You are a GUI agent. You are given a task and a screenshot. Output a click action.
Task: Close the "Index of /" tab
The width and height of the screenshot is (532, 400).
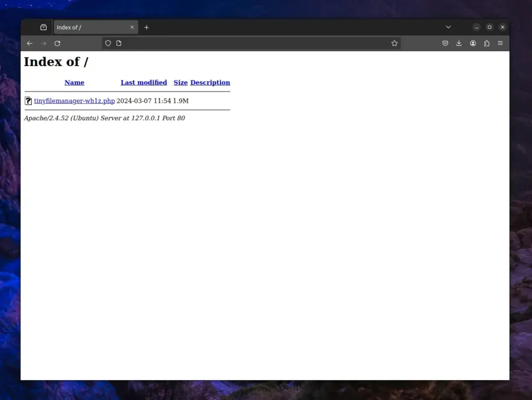tap(132, 28)
